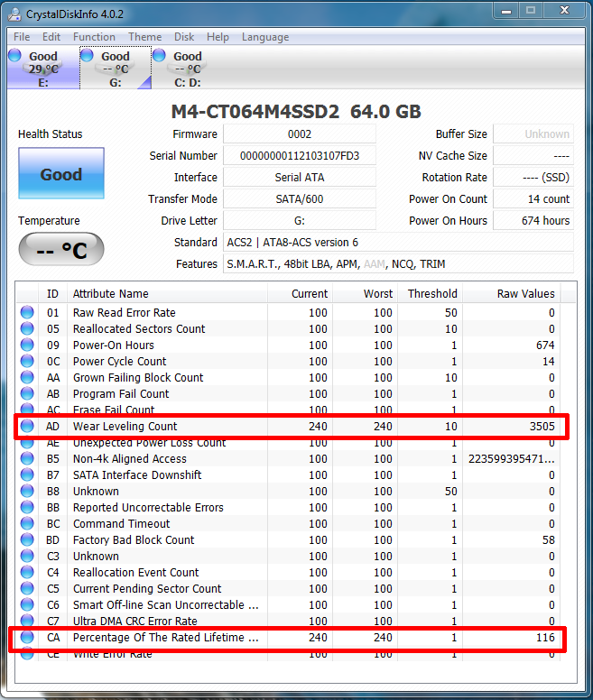This screenshot has height=700, width=593.
Task: Select the Ultra DMA CRC Error Rate row
Action: (289, 621)
